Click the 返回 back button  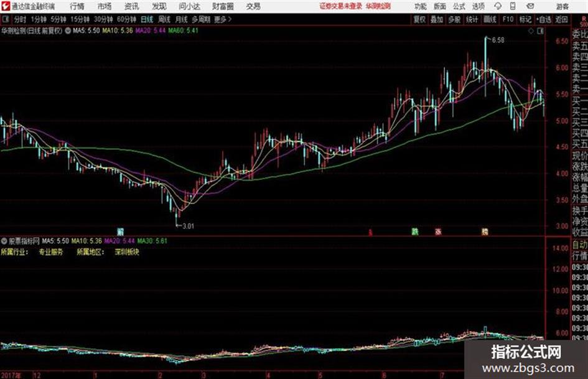(x=561, y=19)
